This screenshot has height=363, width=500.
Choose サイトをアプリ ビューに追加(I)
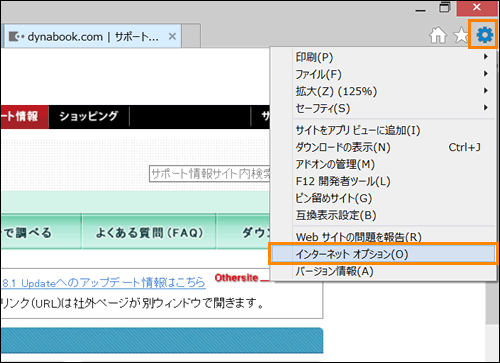(392, 130)
